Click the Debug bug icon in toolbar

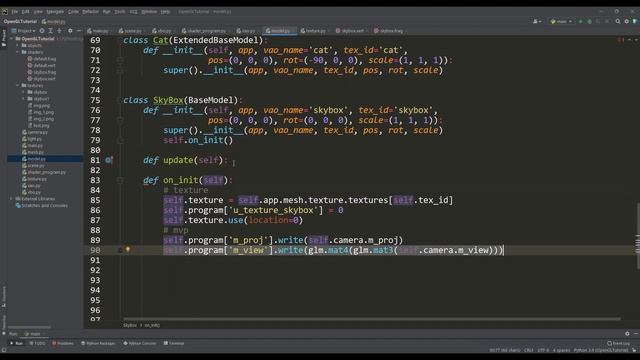click(589, 21)
